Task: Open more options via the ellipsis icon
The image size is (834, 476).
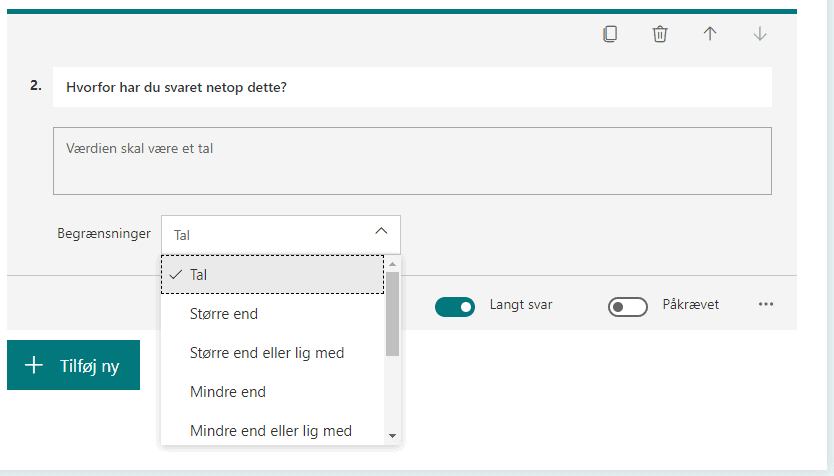Action: pyautogui.click(x=766, y=305)
